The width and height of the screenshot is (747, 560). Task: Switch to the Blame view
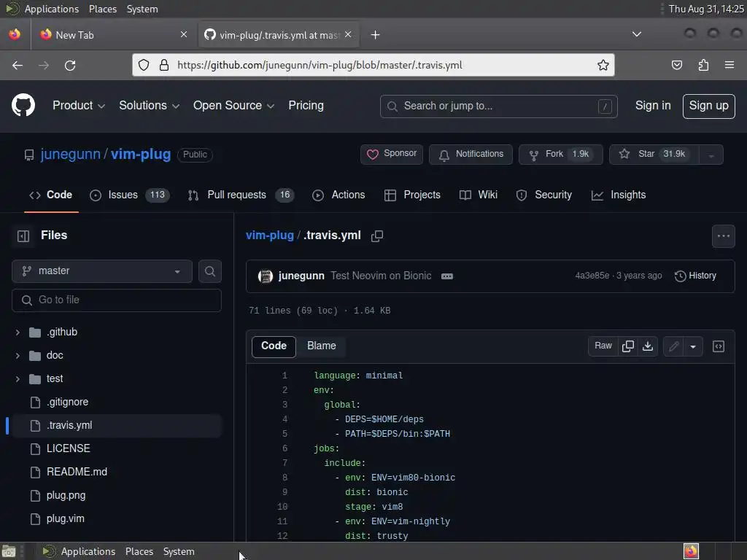[322, 346]
